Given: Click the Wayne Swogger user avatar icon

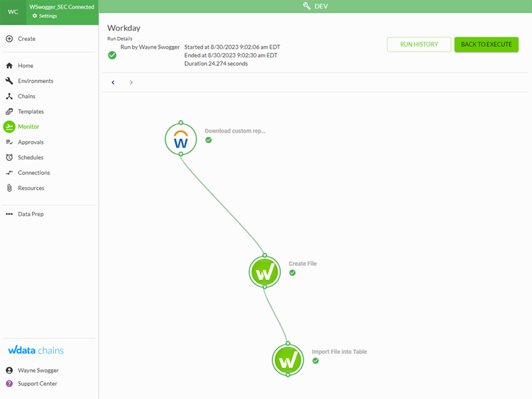Looking at the screenshot, I should (x=9, y=370).
